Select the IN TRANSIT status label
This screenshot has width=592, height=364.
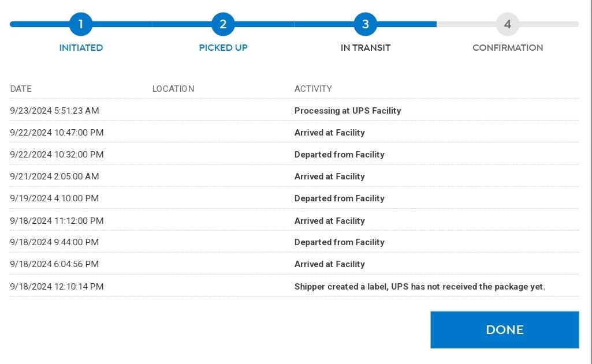tap(365, 48)
